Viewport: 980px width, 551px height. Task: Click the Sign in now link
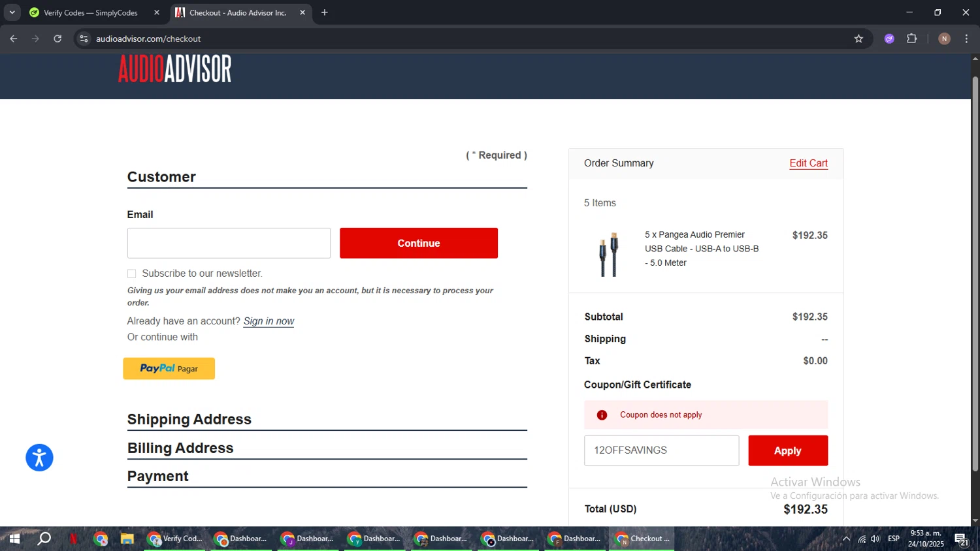click(x=269, y=321)
